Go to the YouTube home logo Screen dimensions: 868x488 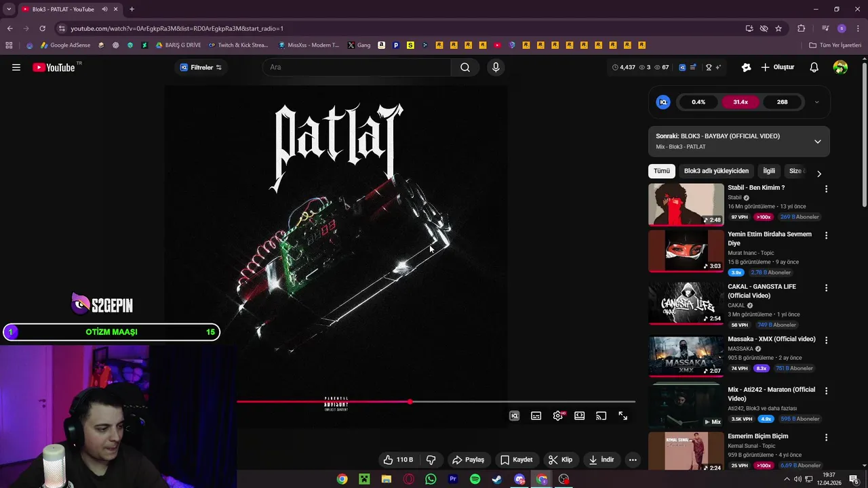(x=54, y=67)
